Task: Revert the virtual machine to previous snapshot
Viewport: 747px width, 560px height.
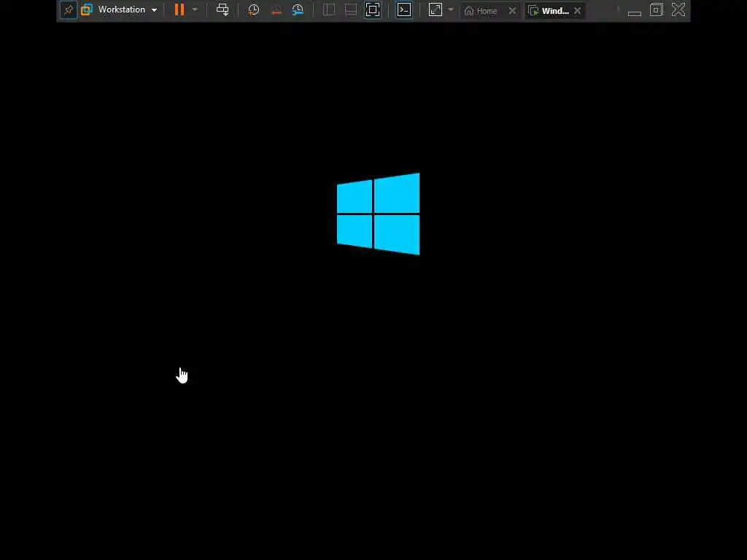Action: (276, 10)
